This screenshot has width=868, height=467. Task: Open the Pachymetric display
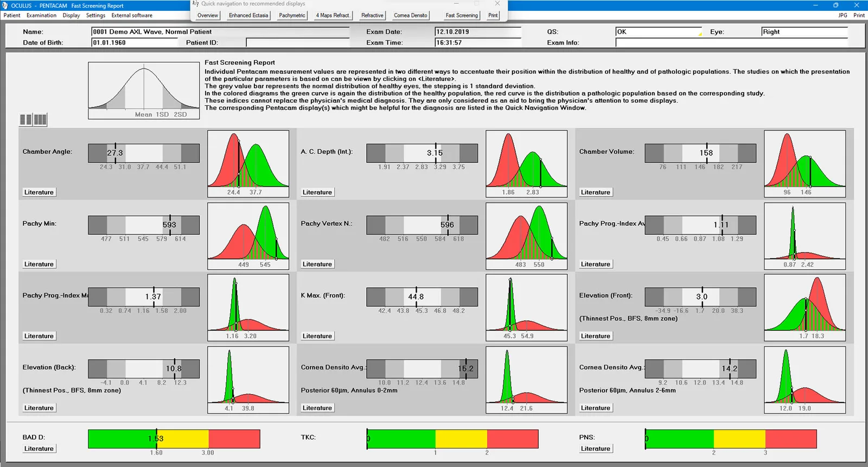pyautogui.click(x=292, y=15)
